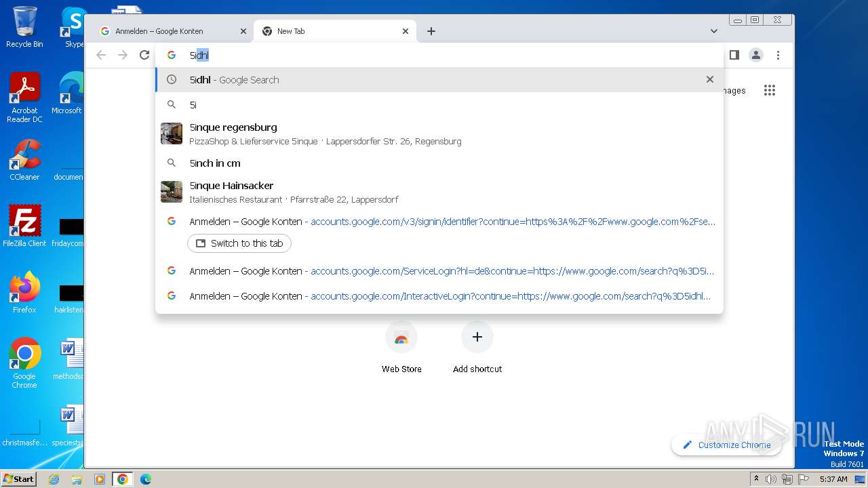Toggle the Chrome side panel icon

(734, 55)
